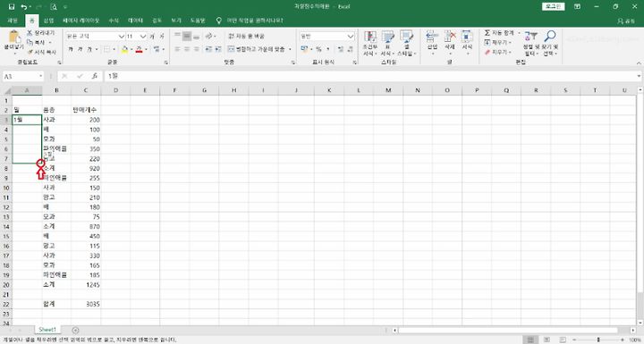Open fill color dropdown arrow
The image size is (644, 344).
(131, 50)
